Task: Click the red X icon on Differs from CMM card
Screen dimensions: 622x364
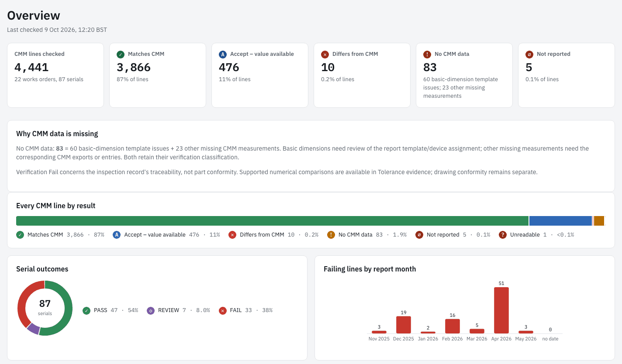Action: click(325, 55)
